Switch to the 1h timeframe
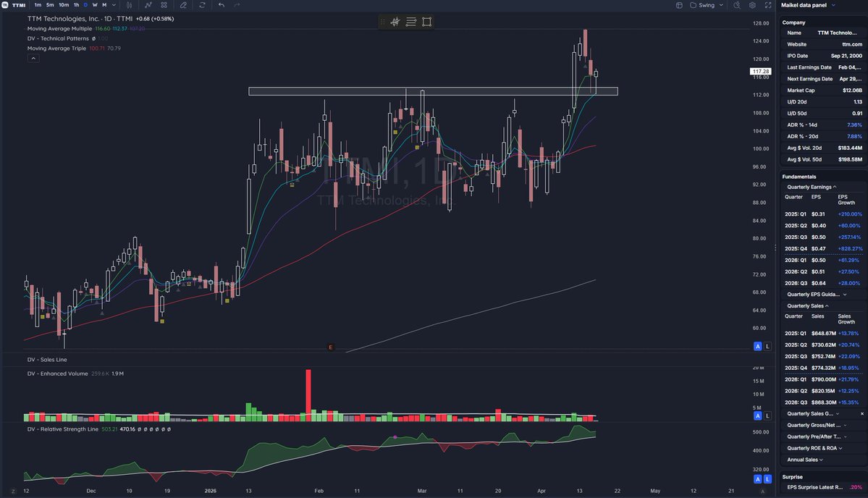Screen dimensions: 868x498 (77, 5)
